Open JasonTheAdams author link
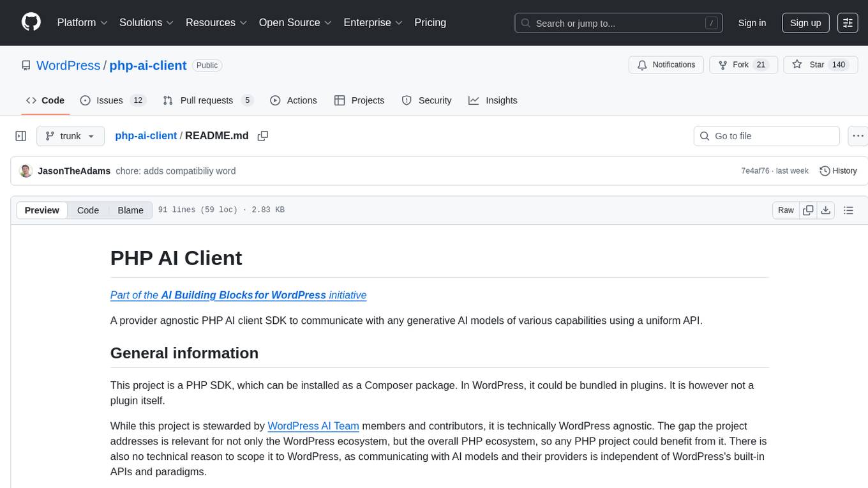 click(74, 171)
